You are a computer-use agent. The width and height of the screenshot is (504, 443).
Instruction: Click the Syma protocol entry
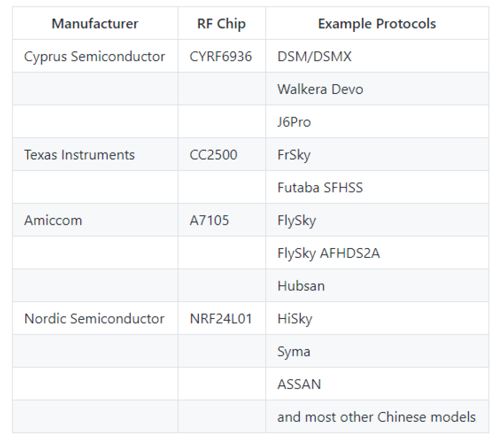(293, 352)
